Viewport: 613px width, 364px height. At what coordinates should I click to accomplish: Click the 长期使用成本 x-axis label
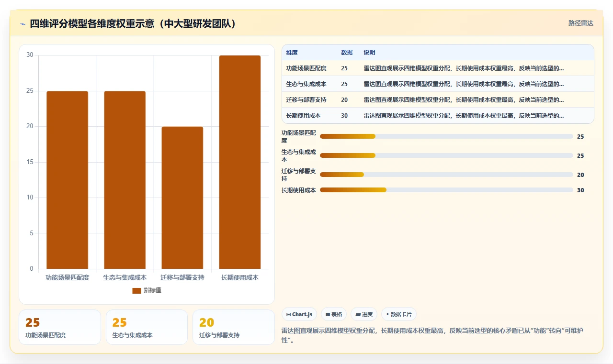(240, 277)
